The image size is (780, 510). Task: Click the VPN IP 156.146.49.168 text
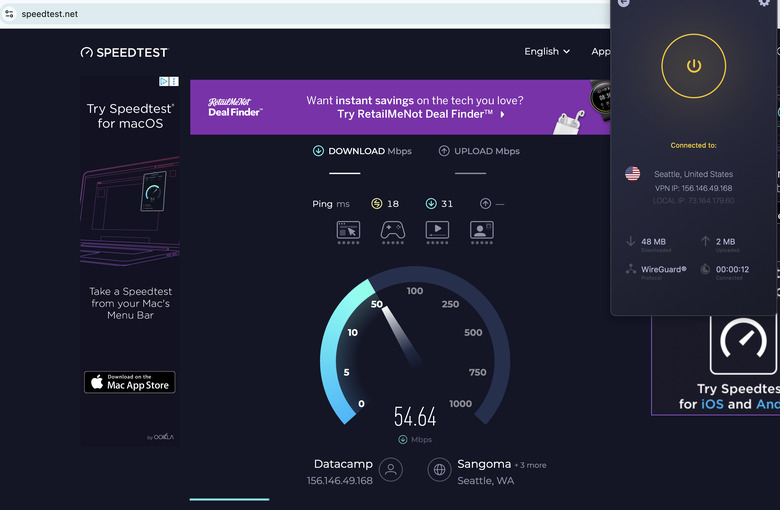coord(693,188)
